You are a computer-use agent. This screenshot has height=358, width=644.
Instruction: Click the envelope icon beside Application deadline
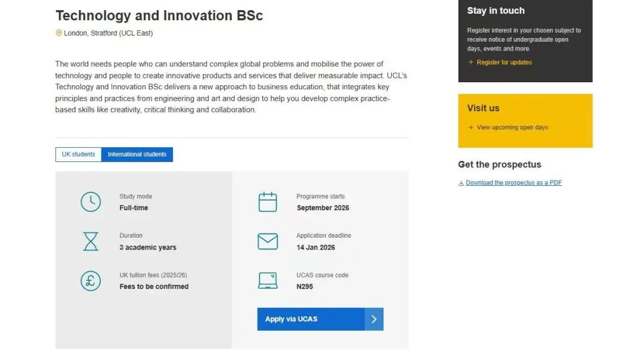[268, 241]
